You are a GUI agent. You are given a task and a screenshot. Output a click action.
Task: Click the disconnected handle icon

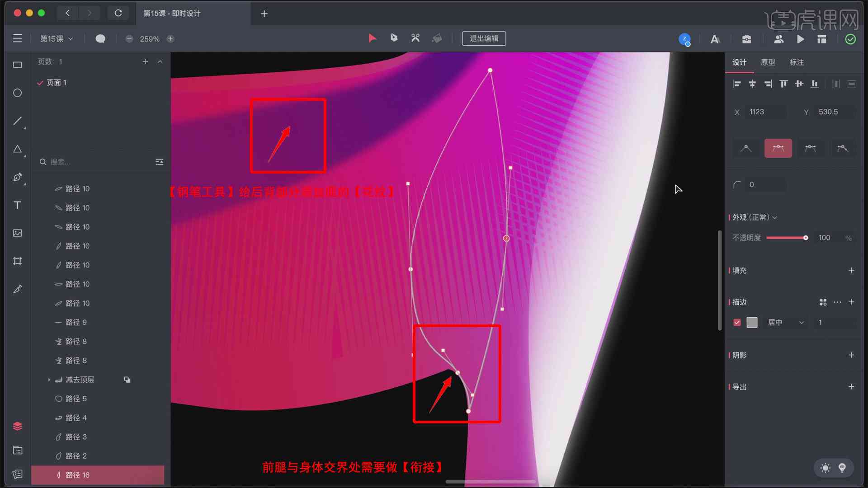pyautogui.click(x=842, y=148)
